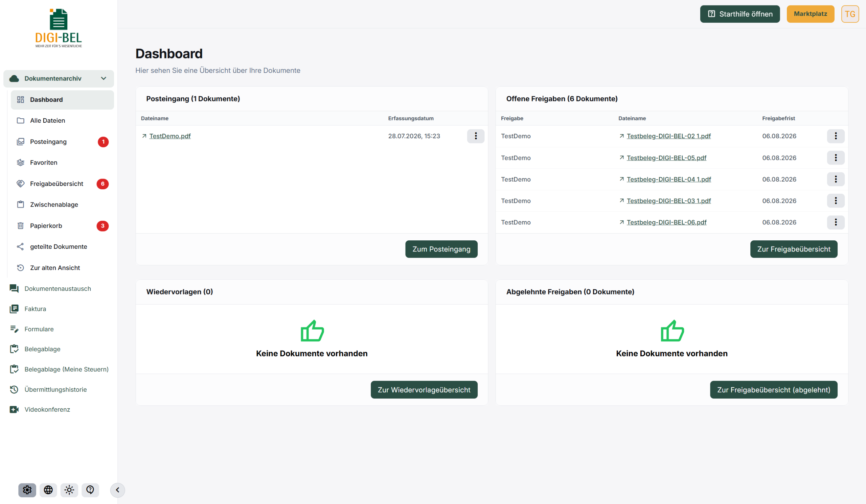Open the TG user avatar menu

coord(850,14)
